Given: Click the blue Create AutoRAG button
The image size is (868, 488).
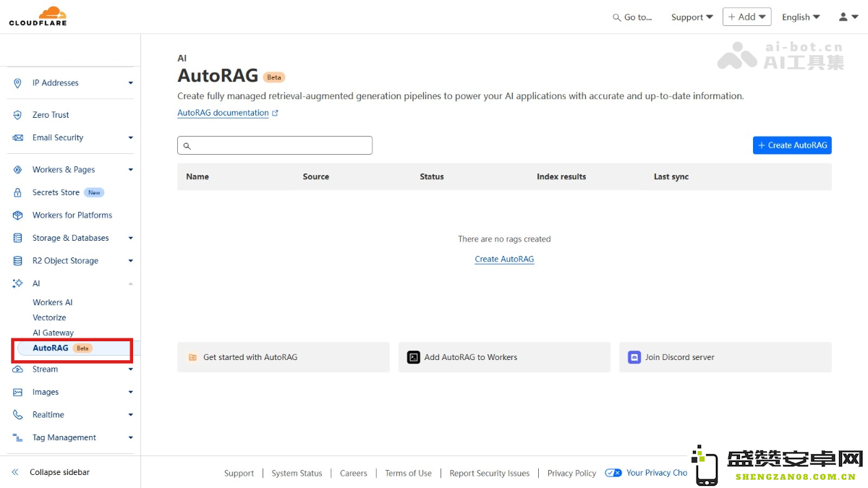Looking at the screenshot, I should point(792,145).
